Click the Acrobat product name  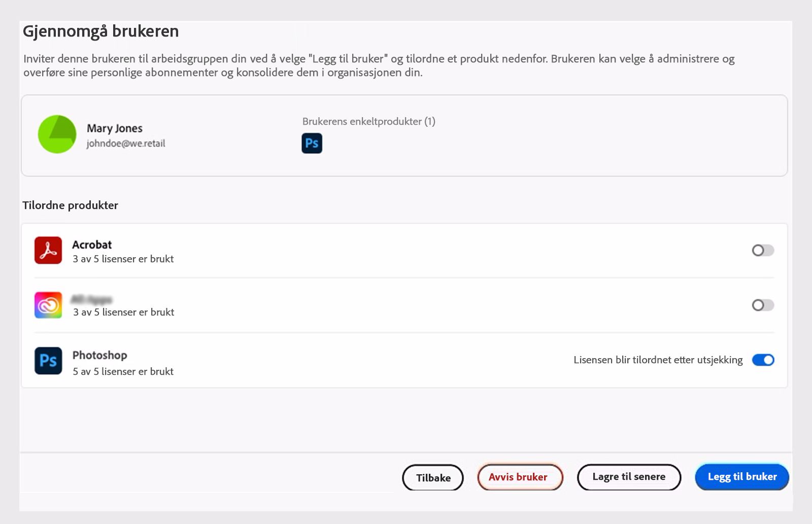[92, 244]
